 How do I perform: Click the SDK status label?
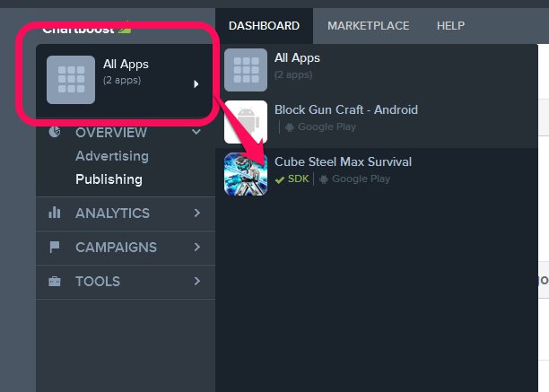[299, 179]
